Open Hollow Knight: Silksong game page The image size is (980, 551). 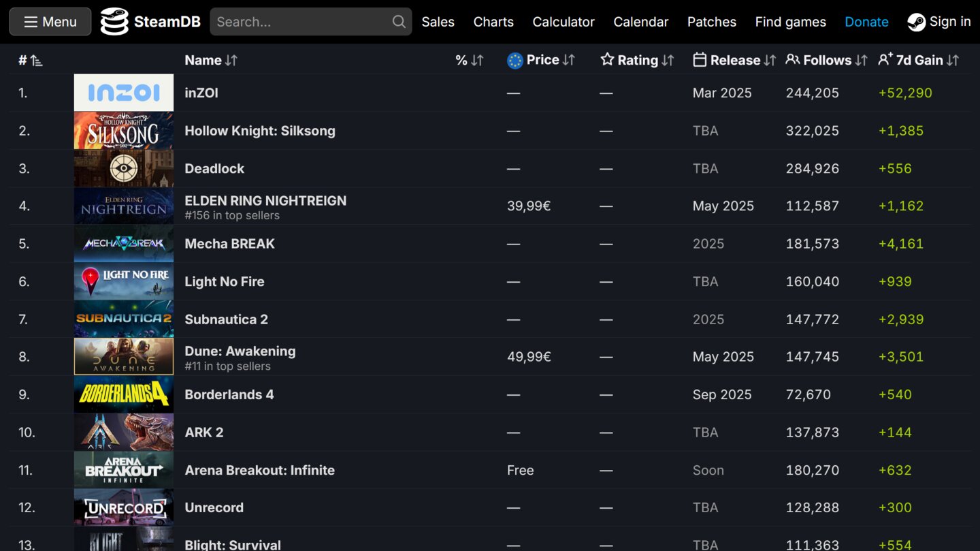tap(259, 131)
